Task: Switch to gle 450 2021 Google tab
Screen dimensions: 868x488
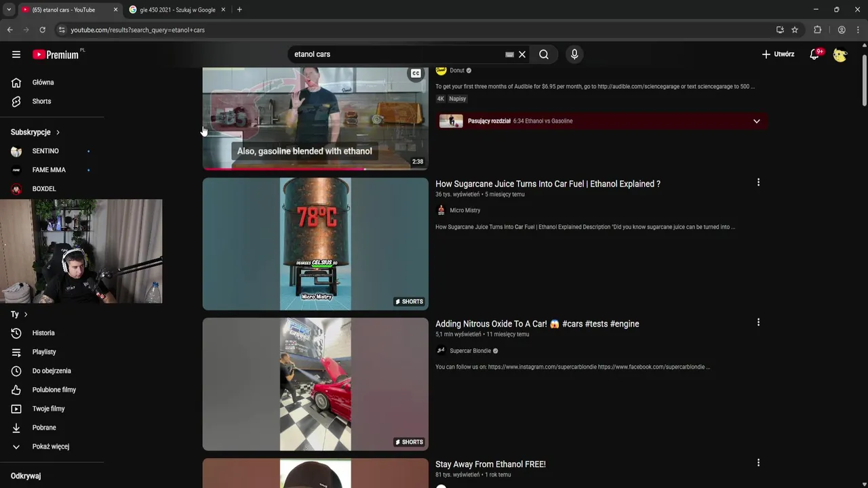Action: 177,9
